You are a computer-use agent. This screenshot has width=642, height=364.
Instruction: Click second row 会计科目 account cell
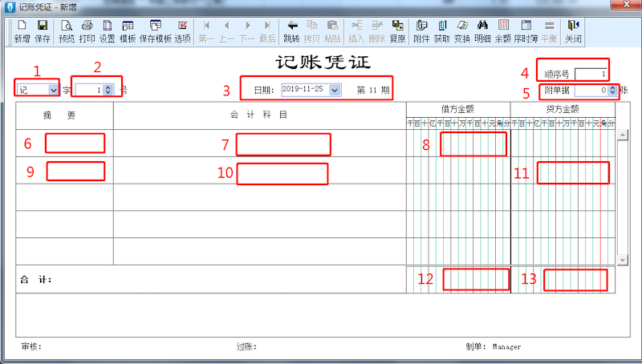point(259,171)
